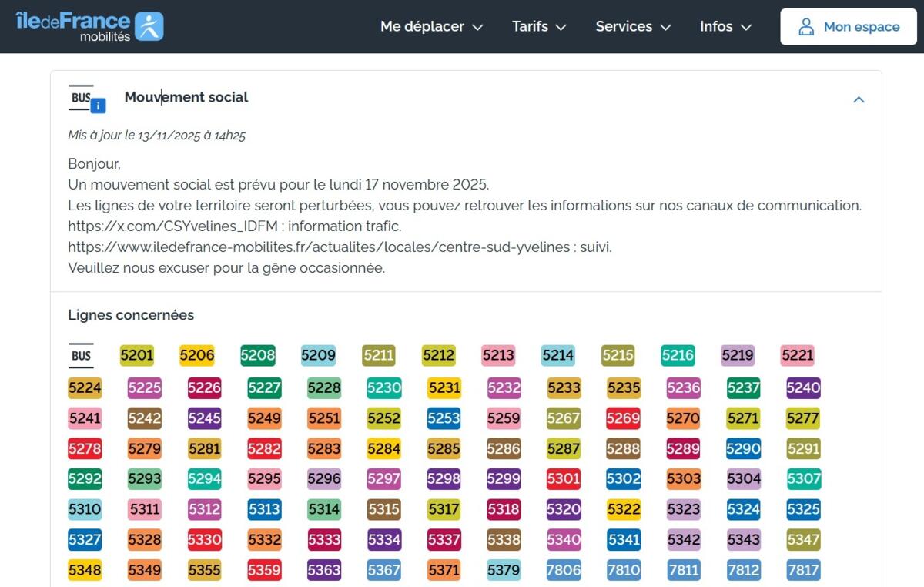Select bus line 5208 badge

click(258, 356)
